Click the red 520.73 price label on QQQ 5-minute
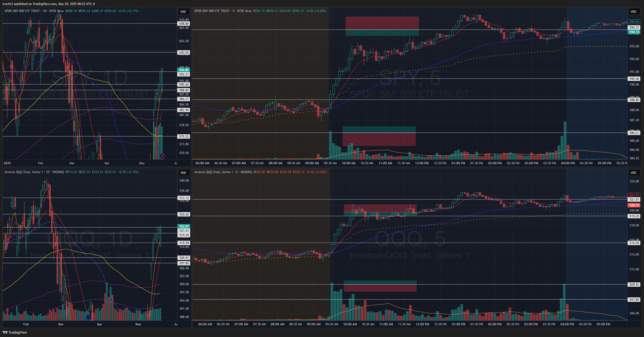 (634, 205)
